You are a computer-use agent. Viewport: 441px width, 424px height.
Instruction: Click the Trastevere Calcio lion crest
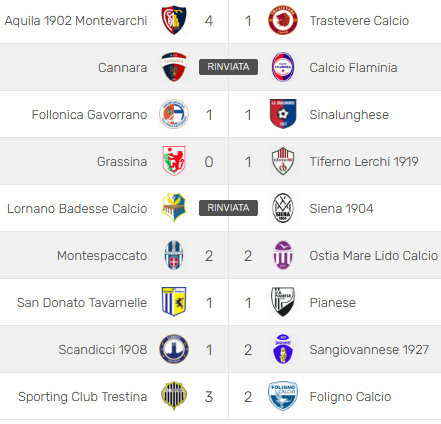pyautogui.click(x=283, y=20)
